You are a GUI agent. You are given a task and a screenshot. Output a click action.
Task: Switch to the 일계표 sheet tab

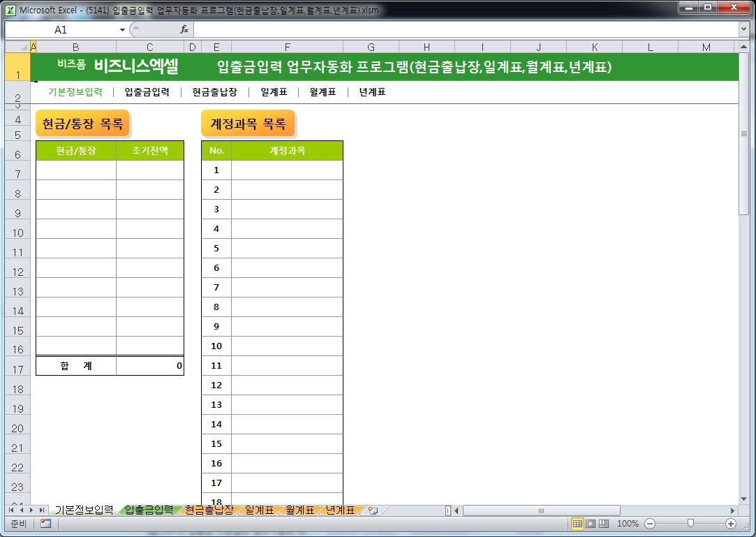(x=260, y=510)
